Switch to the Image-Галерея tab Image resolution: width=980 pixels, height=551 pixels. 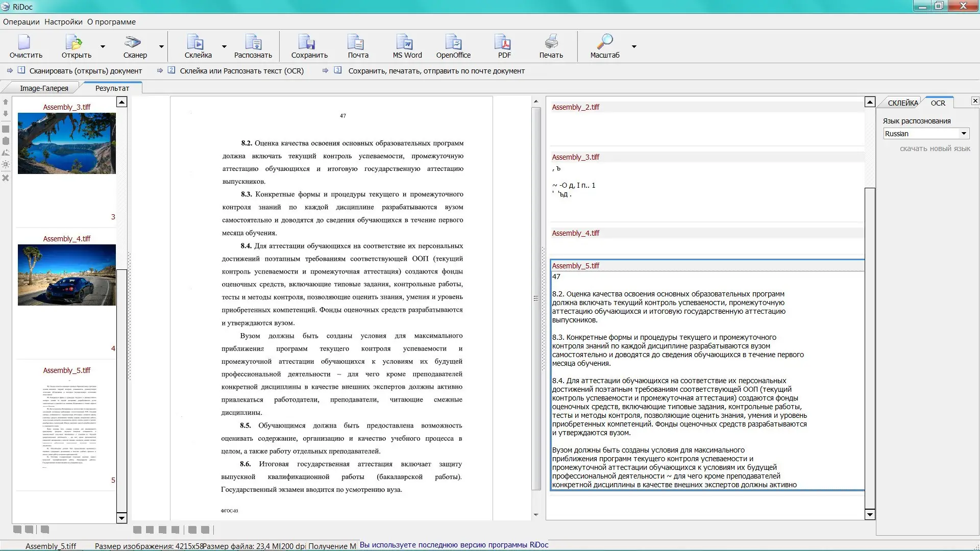(44, 88)
